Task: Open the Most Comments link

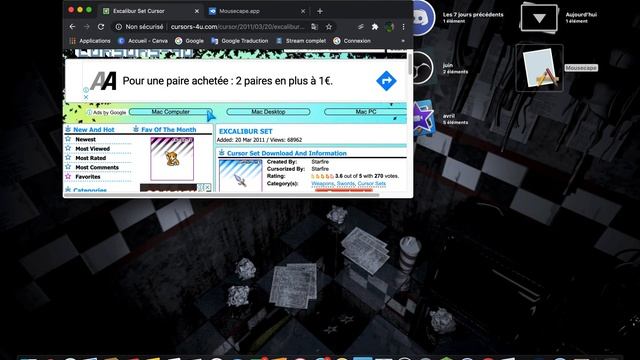Action: pyautogui.click(x=97, y=167)
